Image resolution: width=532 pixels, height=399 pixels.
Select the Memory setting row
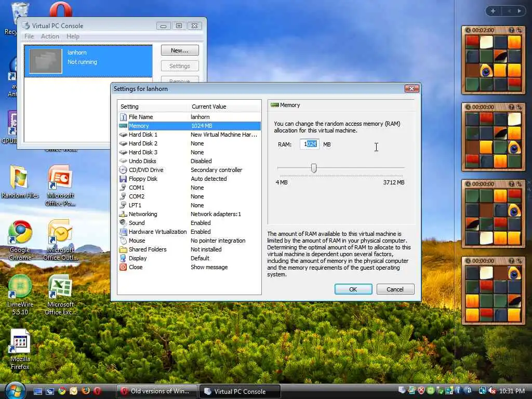pyautogui.click(x=190, y=126)
